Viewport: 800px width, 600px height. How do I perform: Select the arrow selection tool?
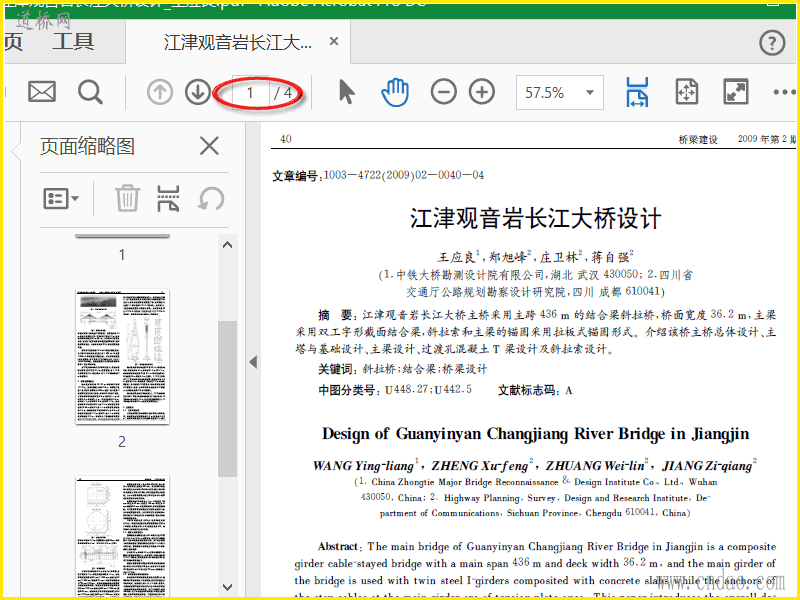tap(346, 92)
